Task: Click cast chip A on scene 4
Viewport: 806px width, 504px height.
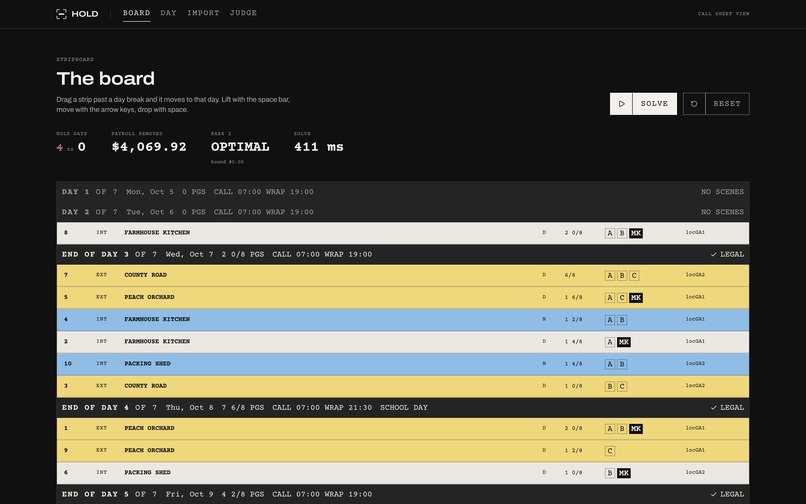Action: pos(610,320)
